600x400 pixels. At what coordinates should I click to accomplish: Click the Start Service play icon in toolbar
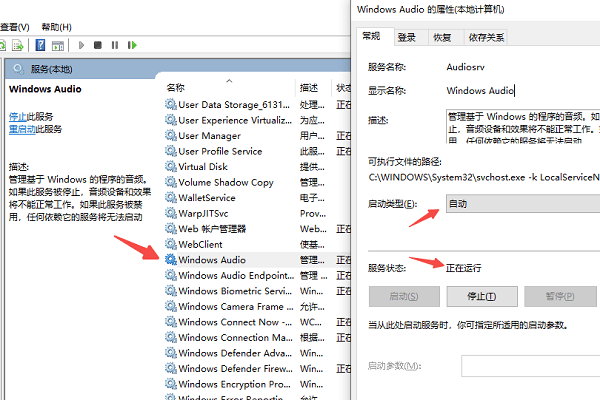pyautogui.click(x=80, y=45)
